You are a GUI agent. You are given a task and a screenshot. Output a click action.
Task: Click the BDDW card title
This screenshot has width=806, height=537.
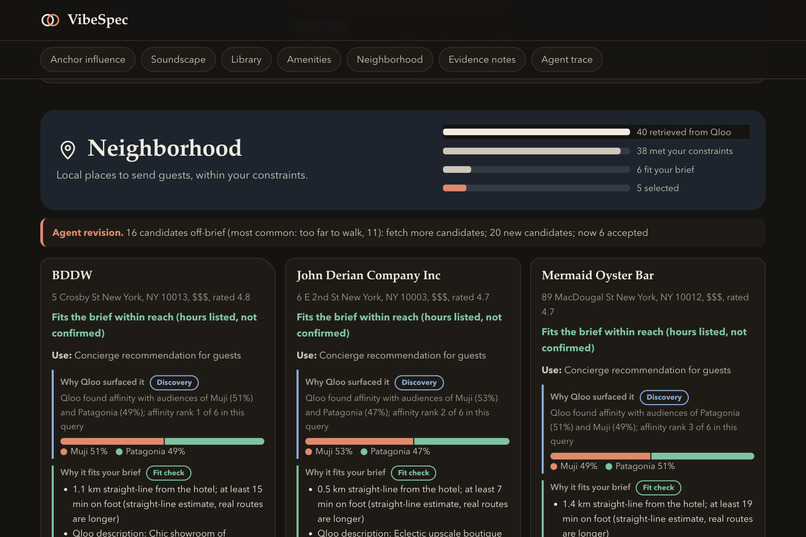pos(72,275)
